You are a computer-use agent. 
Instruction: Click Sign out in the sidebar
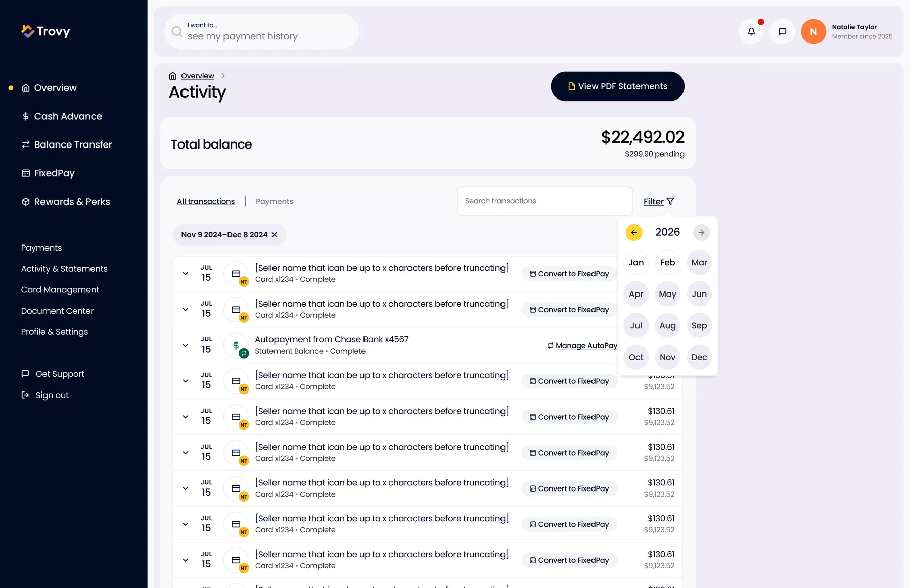[x=45, y=395]
